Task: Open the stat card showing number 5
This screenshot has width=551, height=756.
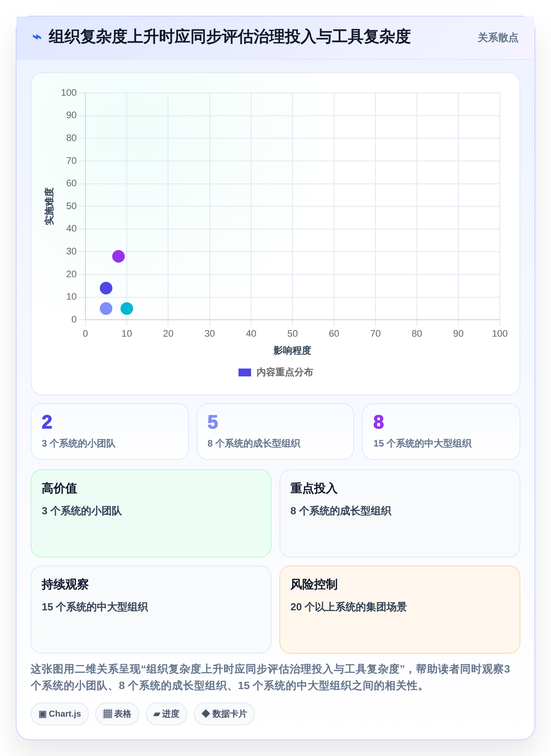Action: (275, 432)
